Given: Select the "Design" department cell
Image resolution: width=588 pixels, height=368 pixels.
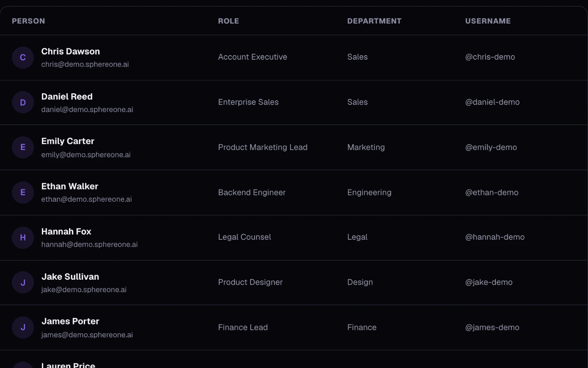Looking at the screenshot, I should coord(360,282).
